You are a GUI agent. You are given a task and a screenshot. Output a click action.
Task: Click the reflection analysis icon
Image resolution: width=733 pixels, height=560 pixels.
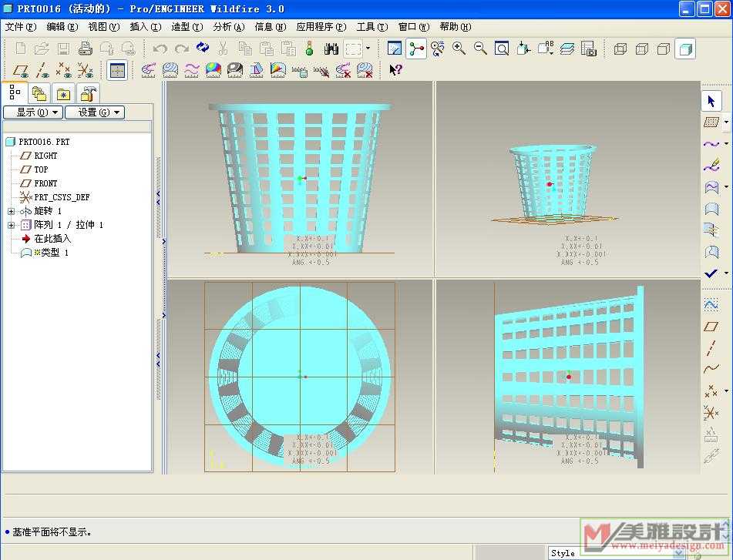(234, 70)
